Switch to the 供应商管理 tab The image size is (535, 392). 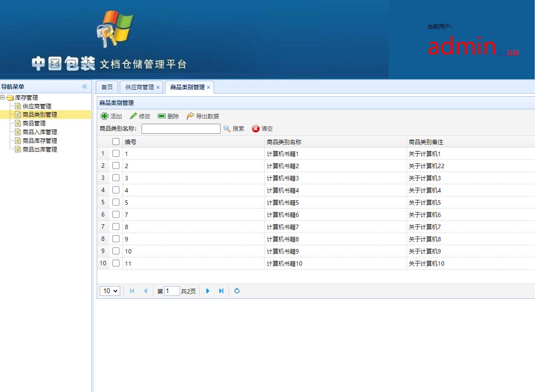coord(138,87)
